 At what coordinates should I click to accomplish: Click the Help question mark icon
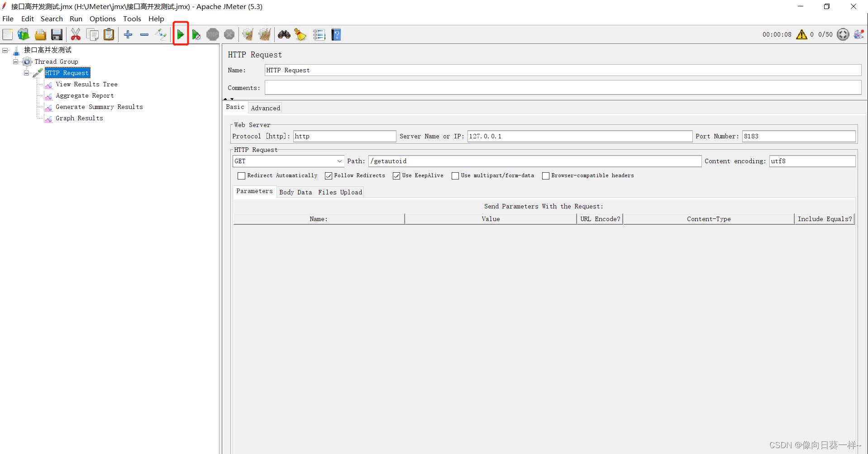(x=336, y=34)
